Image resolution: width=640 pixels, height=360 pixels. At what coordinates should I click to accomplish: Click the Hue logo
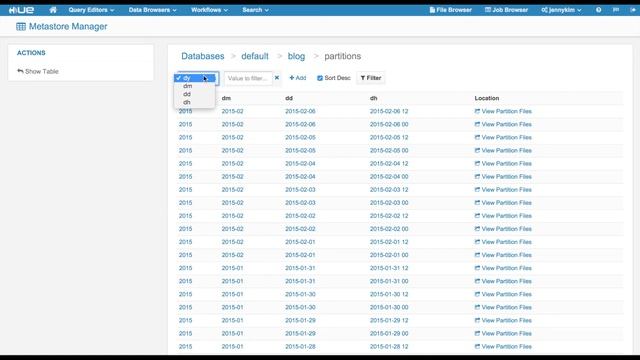point(21,10)
